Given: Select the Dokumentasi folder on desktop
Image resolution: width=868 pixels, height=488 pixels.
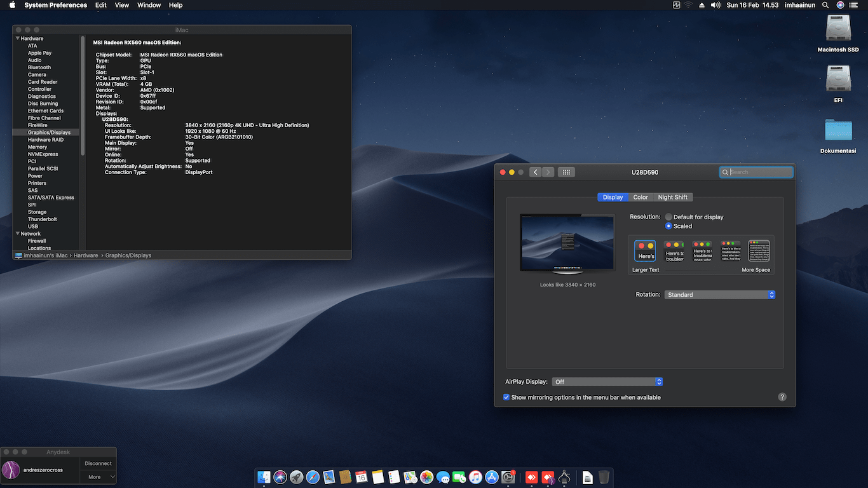Looking at the screenshot, I should click(x=838, y=130).
